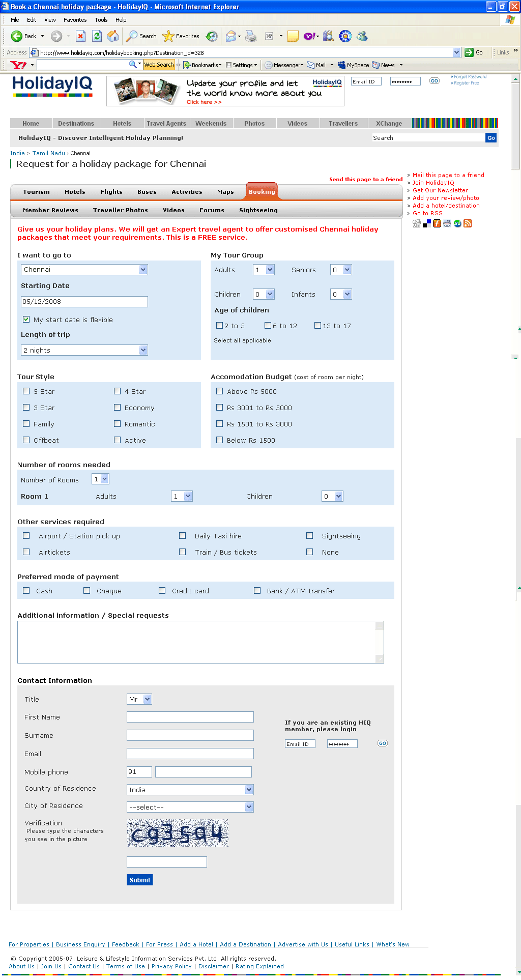Open the Title 'Mr' dropdown
This screenshot has height=980, width=521.
click(x=139, y=699)
